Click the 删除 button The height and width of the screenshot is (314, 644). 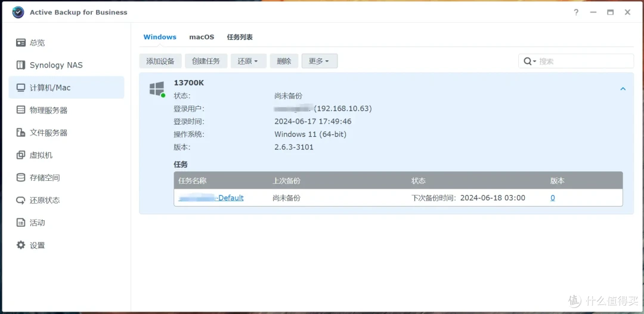[284, 61]
